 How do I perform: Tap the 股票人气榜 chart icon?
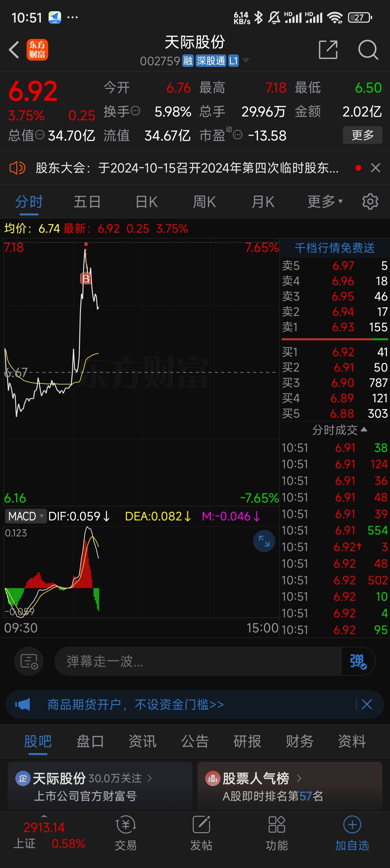(213, 778)
